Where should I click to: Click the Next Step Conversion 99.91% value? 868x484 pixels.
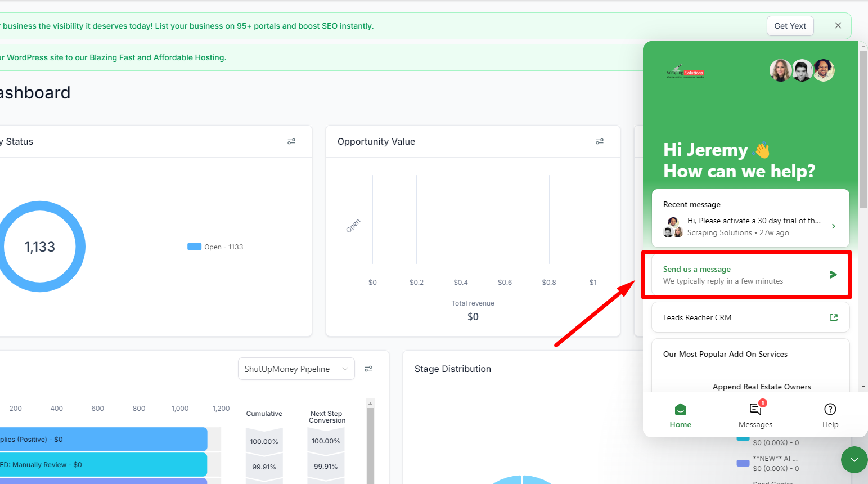pos(326,467)
